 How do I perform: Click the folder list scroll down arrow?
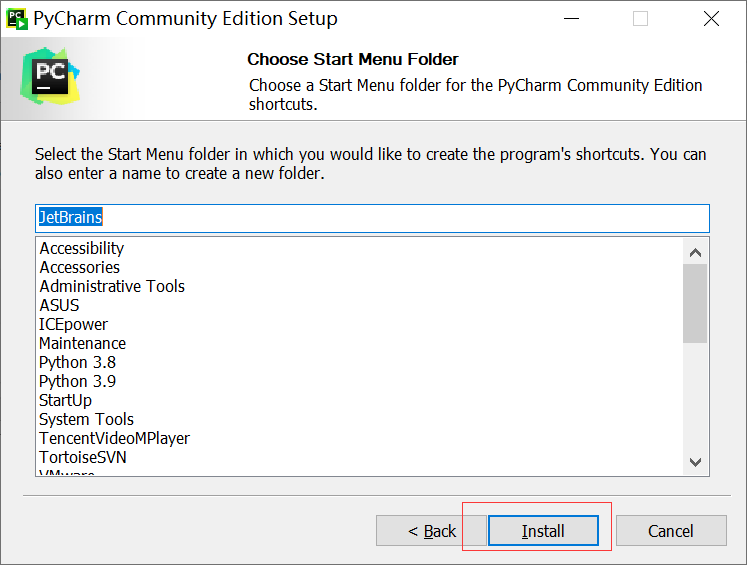(696, 462)
